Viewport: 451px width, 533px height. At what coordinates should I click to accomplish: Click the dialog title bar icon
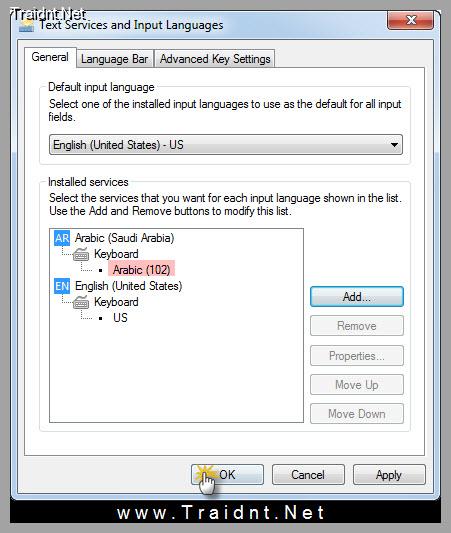point(27,25)
